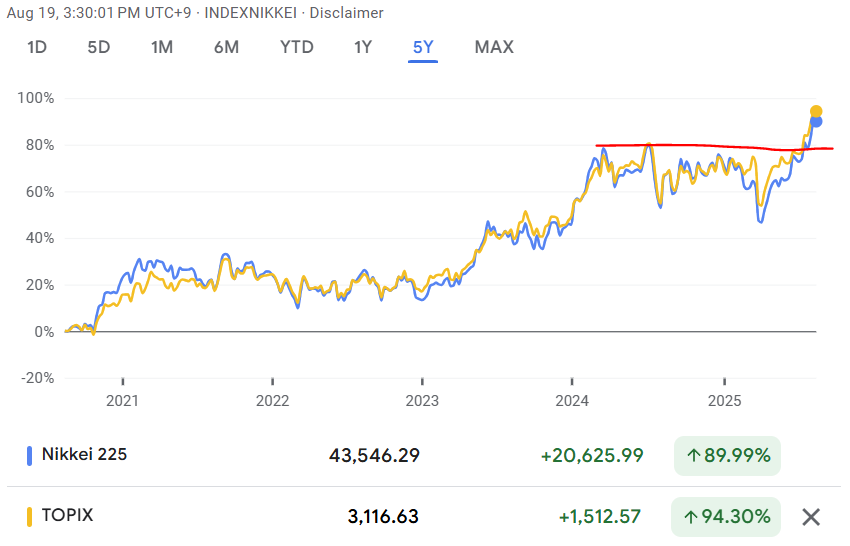This screenshot has height=546, width=850.
Task: Click the yellow TOPIX endpoint dot
Action: [816, 111]
